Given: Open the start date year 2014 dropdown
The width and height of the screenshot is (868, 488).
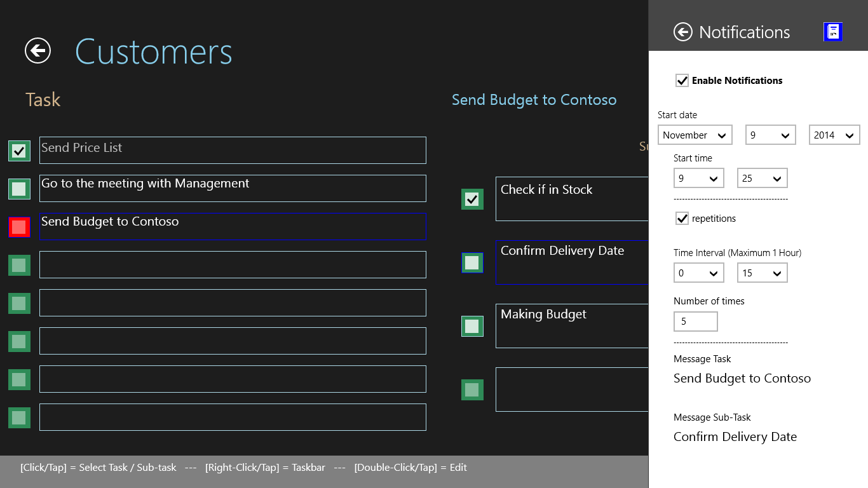Looking at the screenshot, I should [834, 135].
